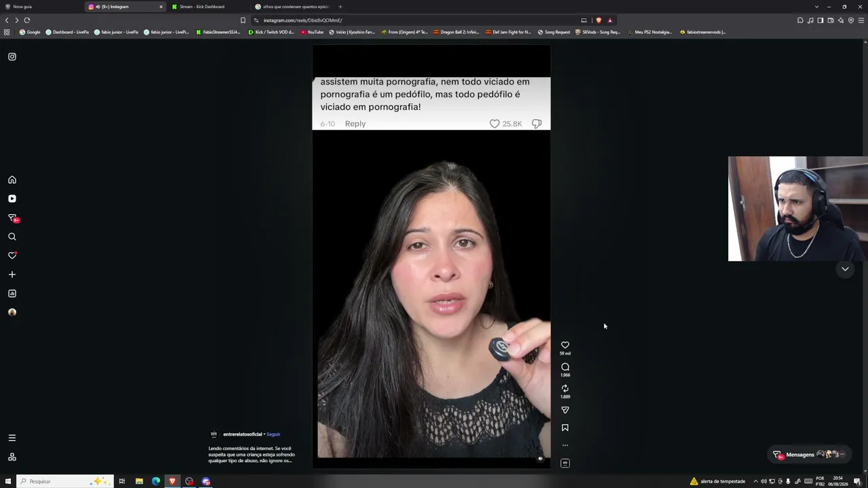Search in the Windows Pesquisar box
This screenshot has height=488, width=868.
64,481
